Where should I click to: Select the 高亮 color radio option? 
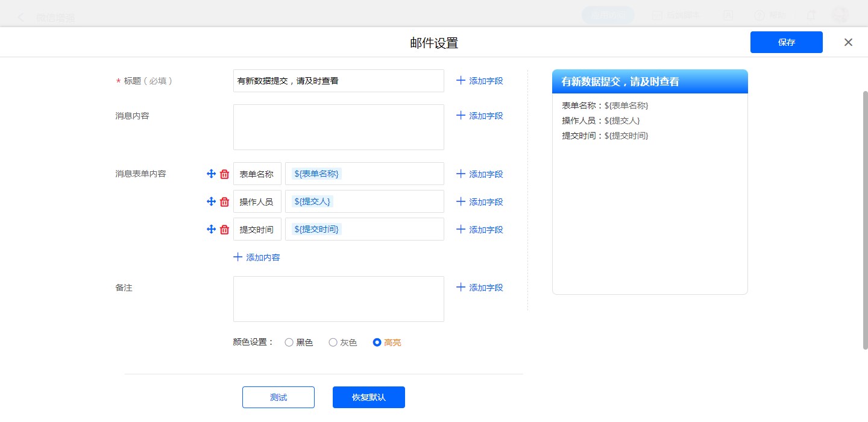377,342
